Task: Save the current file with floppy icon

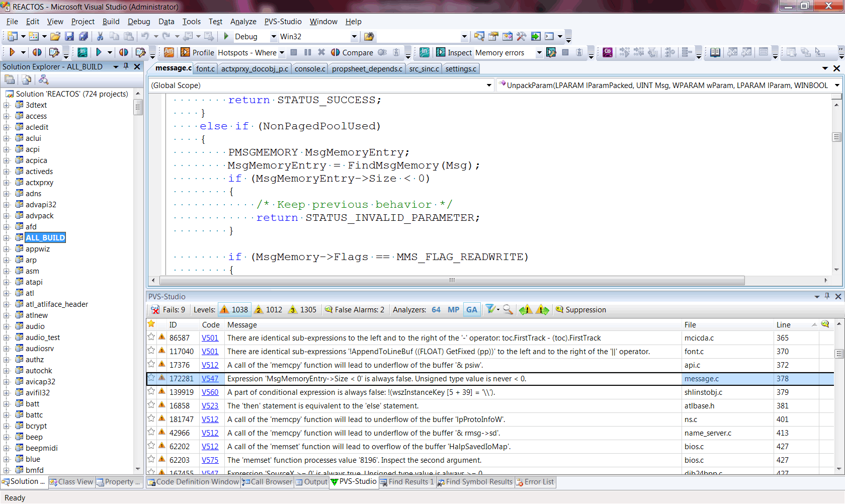Action: coord(69,36)
